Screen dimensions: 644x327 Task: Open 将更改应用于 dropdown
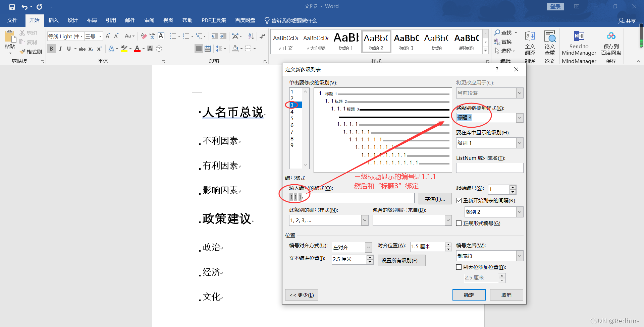pyautogui.click(x=520, y=93)
